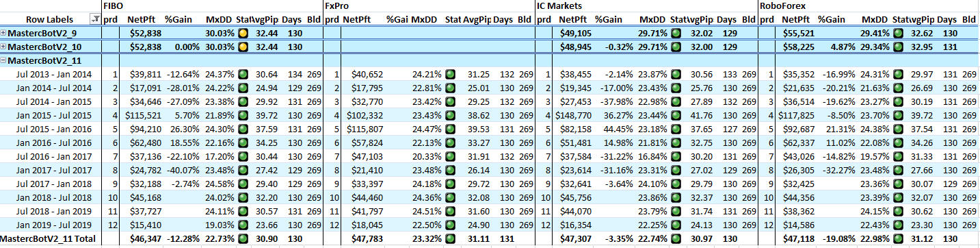Click FIBO green status icon for Jan 2015 - Jul 2015
The width and height of the screenshot is (980, 248).
(242, 114)
